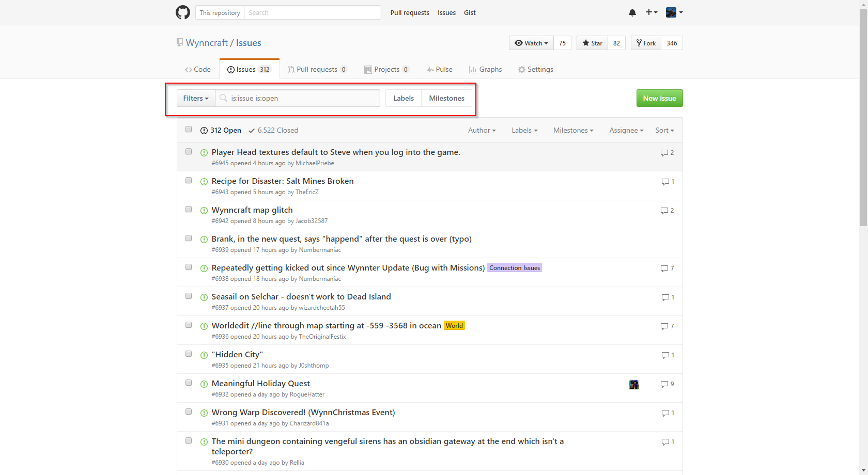Viewport: 868px width, 475px height.
Task: Click comment icon on Wrong Warp Discovered issue
Action: point(665,413)
